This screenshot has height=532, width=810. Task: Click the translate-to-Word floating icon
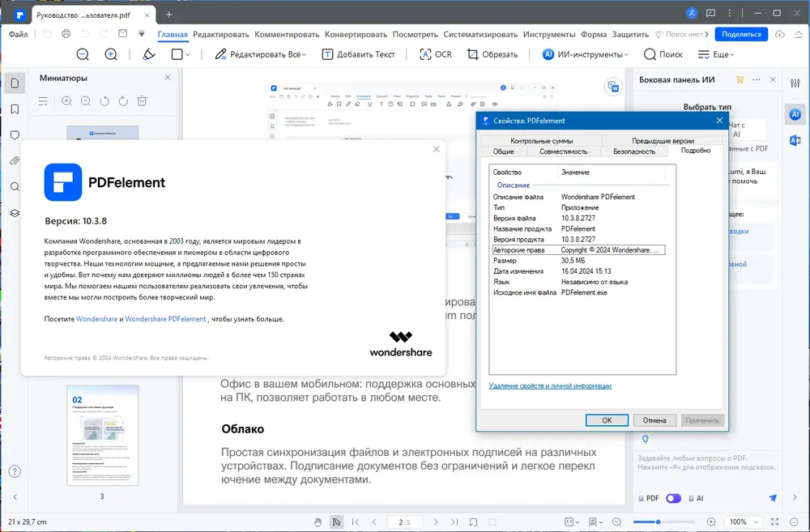click(612, 87)
